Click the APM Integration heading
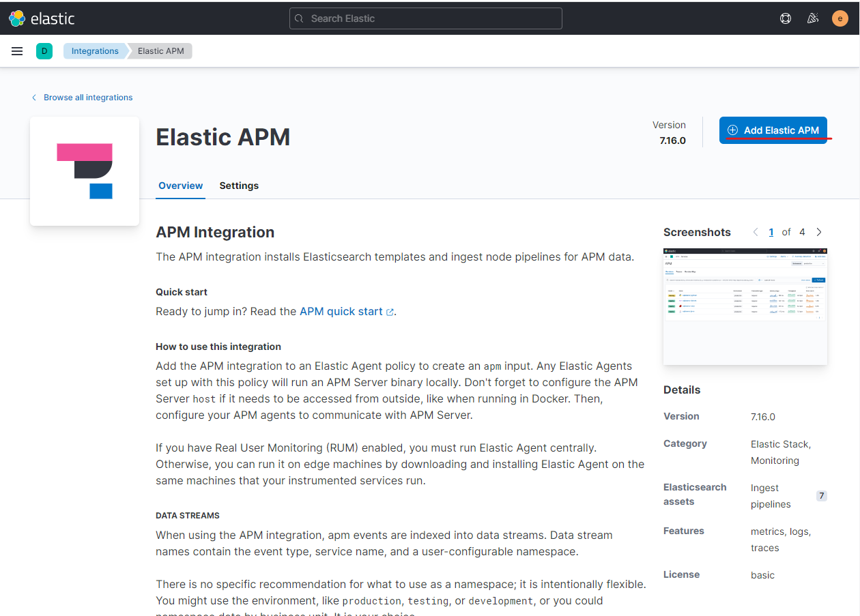 [215, 232]
